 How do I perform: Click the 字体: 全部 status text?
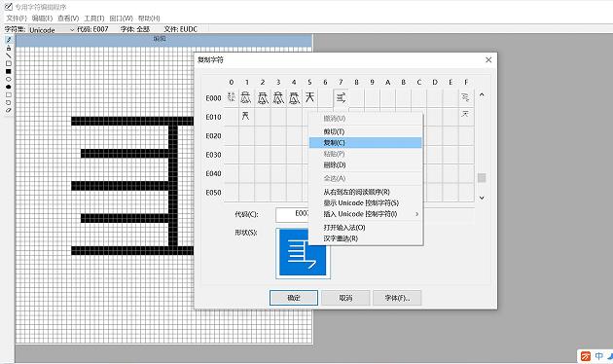click(135, 29)
